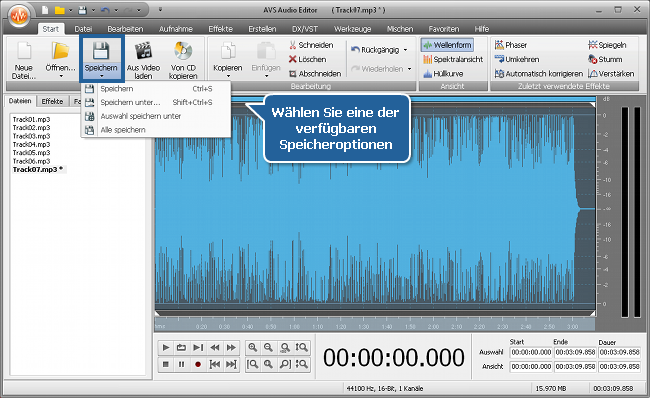The height and width of the screenshot is (398, 650).
Task: Open quick access undo dropdown arrow
Action: [x=116, y=10]
